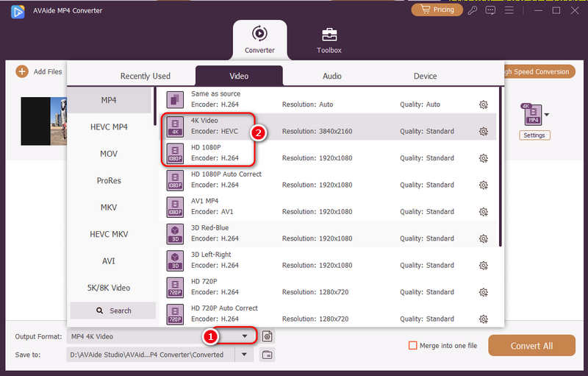Select the ProRes format category
Screen dimensions: 588x376
109,180
